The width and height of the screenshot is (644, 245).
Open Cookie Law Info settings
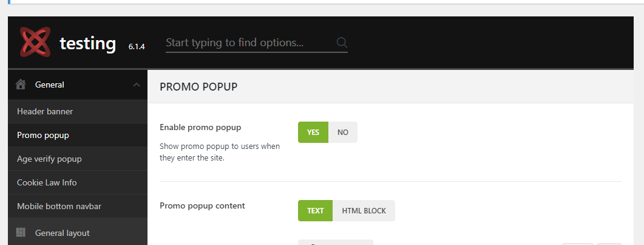[x=47, y=183]
